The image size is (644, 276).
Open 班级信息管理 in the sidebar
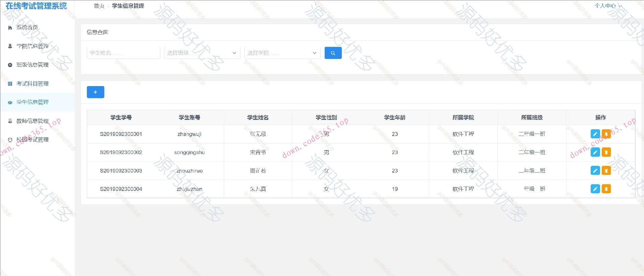click(37, 65)
